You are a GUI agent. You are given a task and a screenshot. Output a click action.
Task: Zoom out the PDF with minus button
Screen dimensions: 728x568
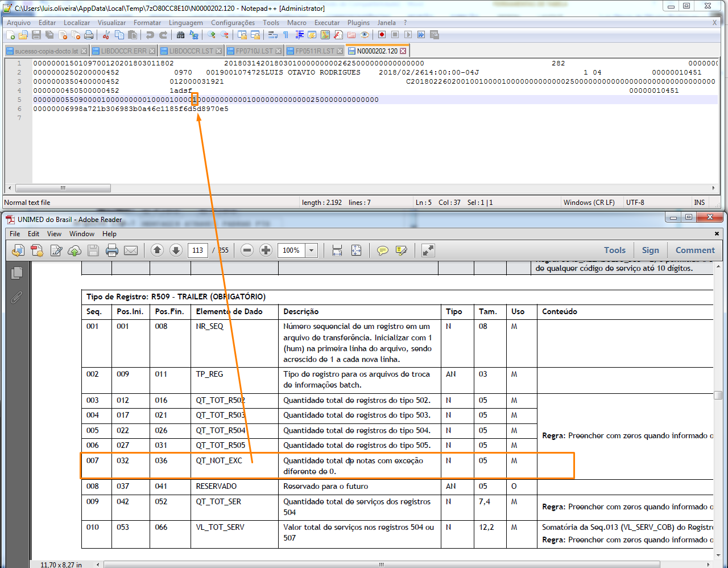247,250
